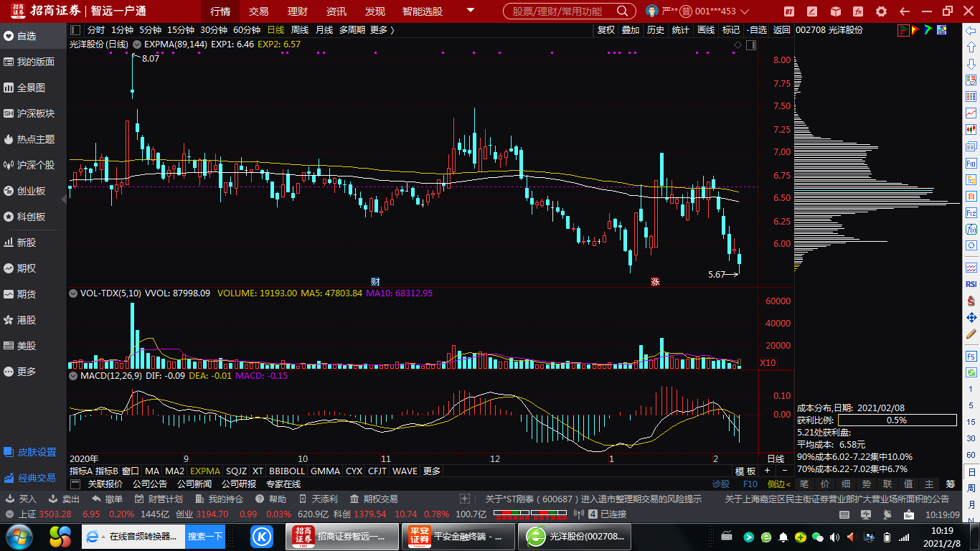
Task: Click the user avatar icon beside account name
Action: [x=652, y=11]
